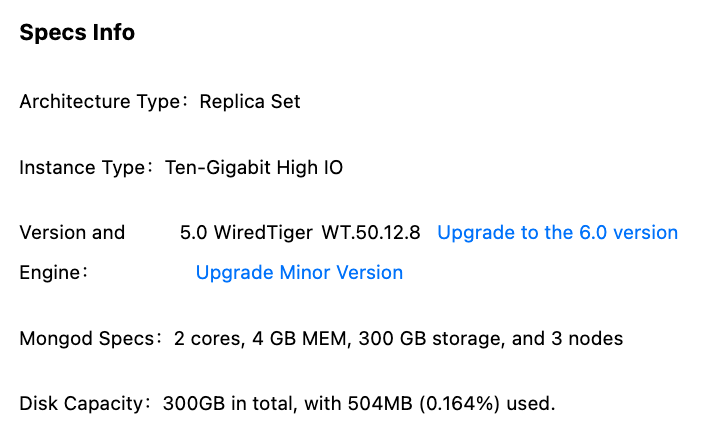Viewport: 706px width, 436px height.
Task: Click the Upgrade to the 6.0 version link
Action: coord(557,233)
